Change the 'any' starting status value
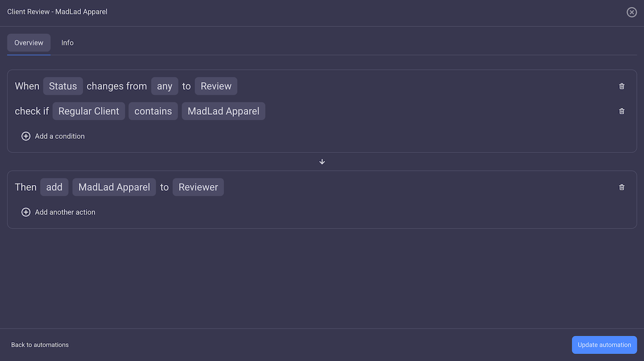The height and width of the screenshot is (361, 644). tap(164, 86)
